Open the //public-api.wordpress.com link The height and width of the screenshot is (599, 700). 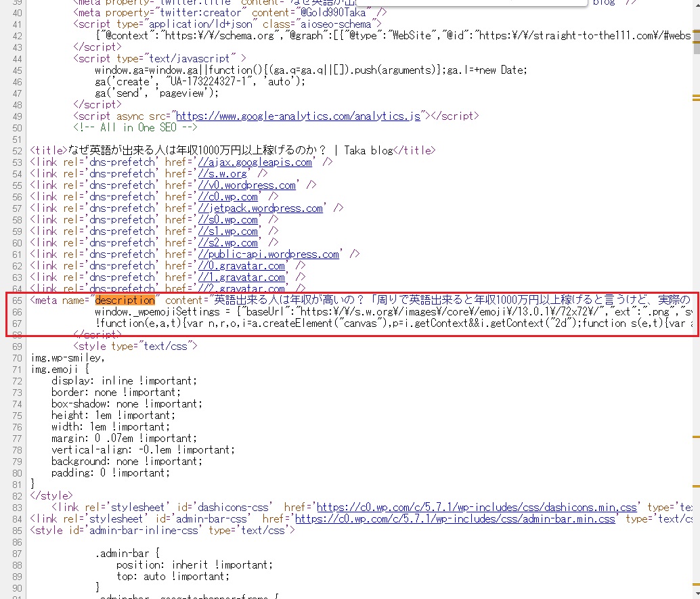click(268, 254)
